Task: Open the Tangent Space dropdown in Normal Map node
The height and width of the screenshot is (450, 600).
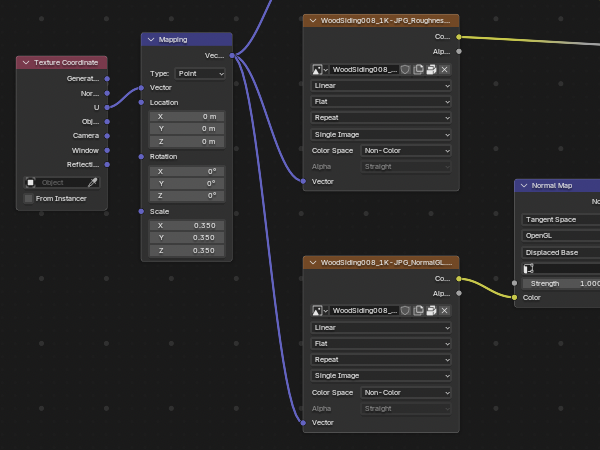Action: (561, 220)
